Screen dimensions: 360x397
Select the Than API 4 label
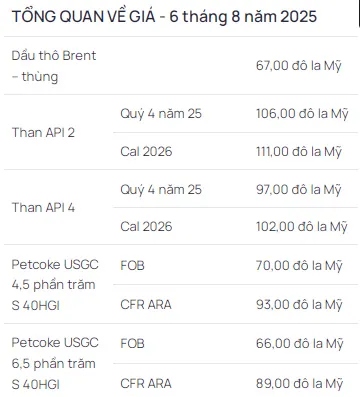(x=43, y=208)
